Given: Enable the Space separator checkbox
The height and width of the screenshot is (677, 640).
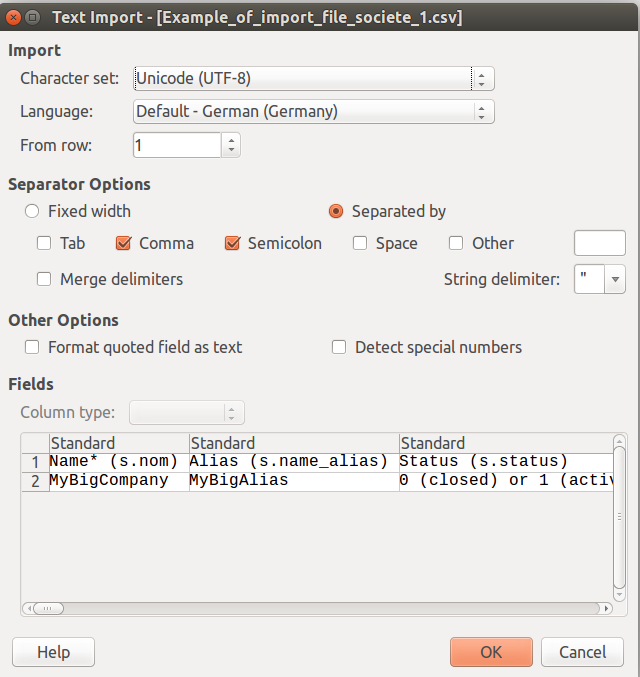Looking at the screenshot, I should 360,244.
